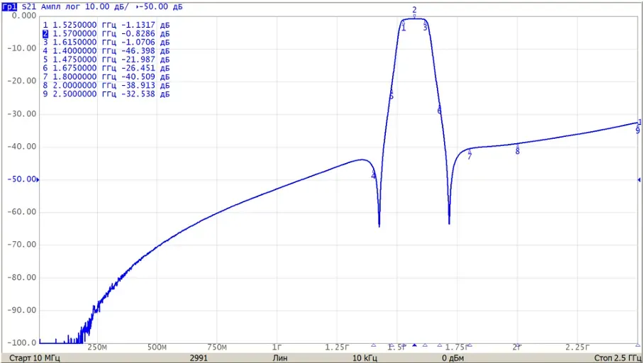Viewport: 644px width, 363px height.
Task: Click marker 4 near left notch
Action: 373,176
